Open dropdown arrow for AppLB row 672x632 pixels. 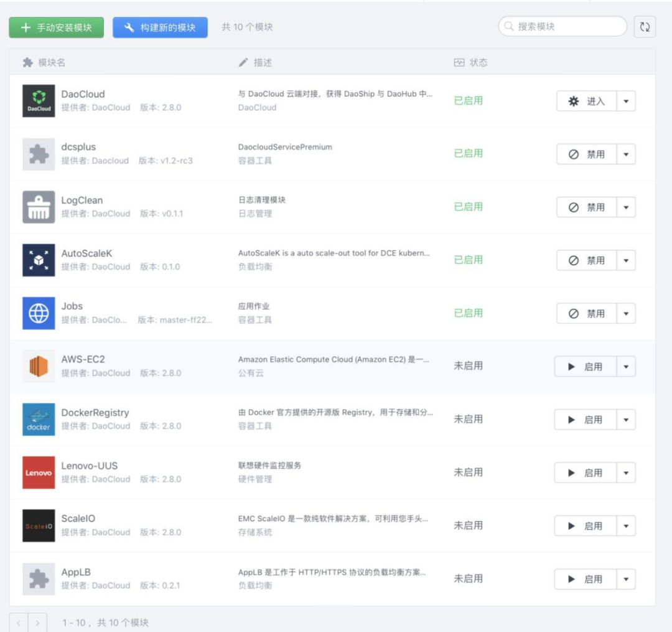tap(626, 579)
